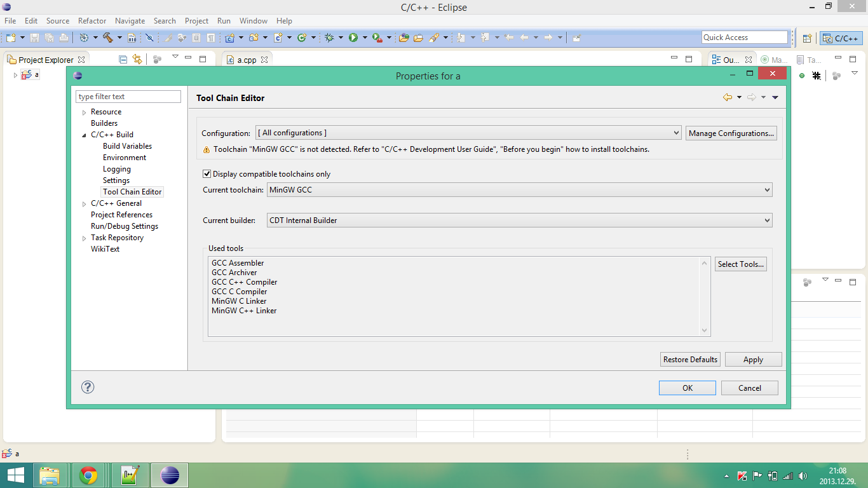Viewport: 868px width, 488px height.
Task: Select Settings under C/C++ Build
Action: [116, 180]
